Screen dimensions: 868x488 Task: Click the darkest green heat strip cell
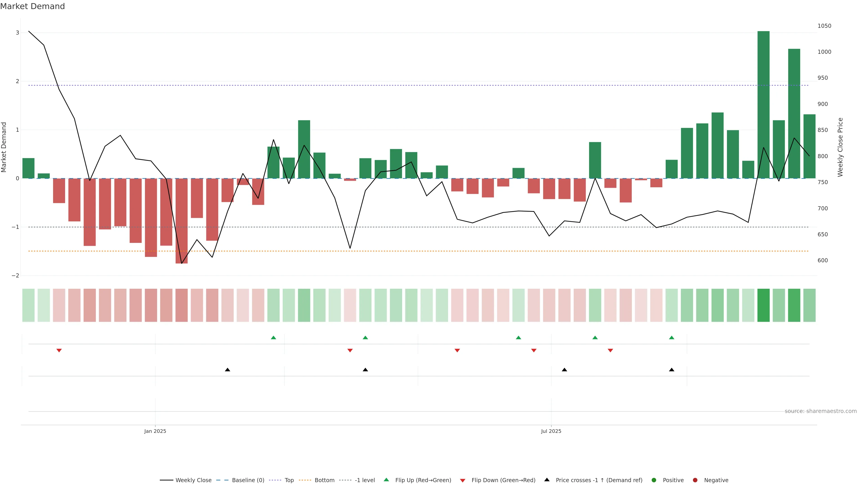tap(763, 305)
